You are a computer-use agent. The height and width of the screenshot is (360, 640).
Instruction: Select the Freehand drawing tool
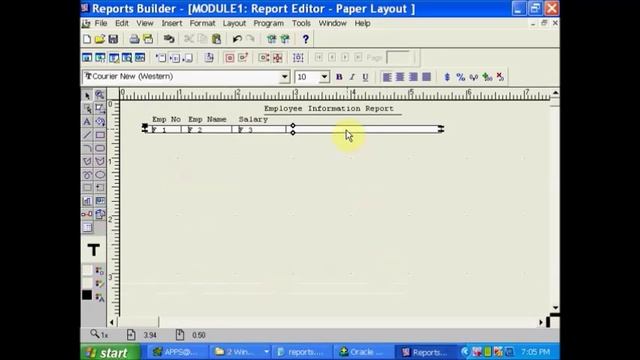pos(87,175)
